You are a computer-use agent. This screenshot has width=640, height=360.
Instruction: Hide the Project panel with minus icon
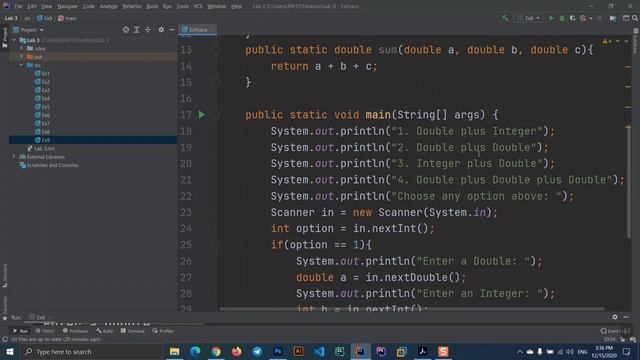(172, 30)
